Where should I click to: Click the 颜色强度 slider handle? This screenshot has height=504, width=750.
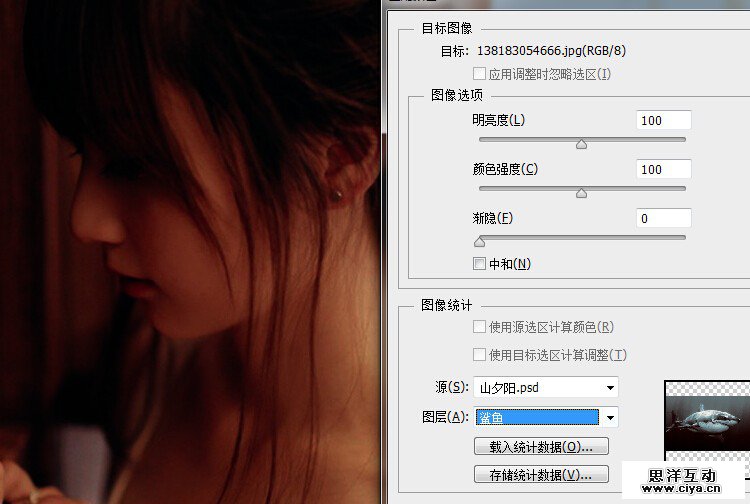(581, 192)
